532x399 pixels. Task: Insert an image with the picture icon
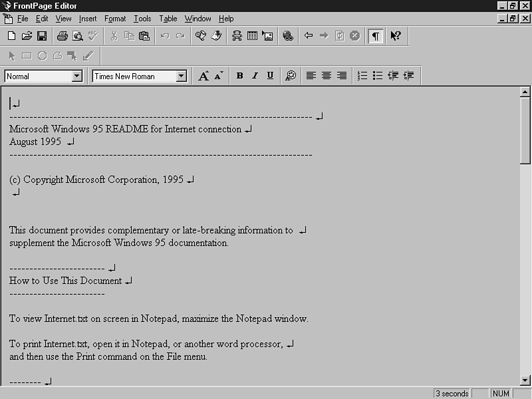[x=267, y=36]
